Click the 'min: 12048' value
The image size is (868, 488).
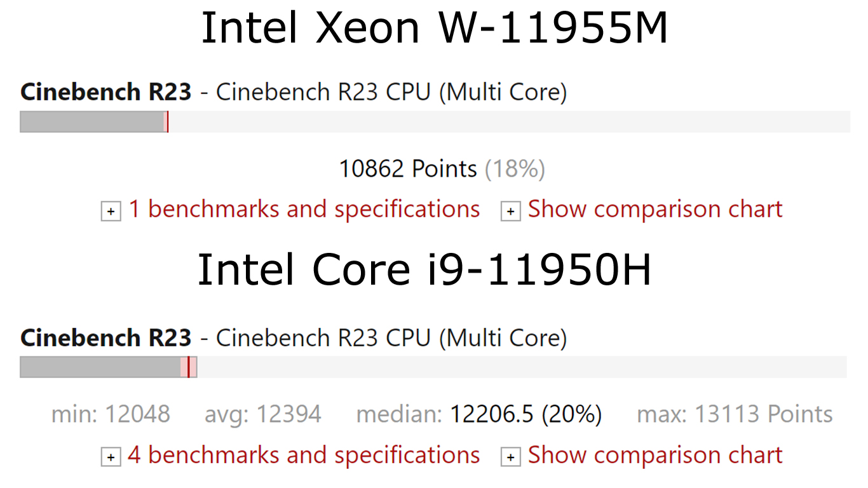[111, 414]
